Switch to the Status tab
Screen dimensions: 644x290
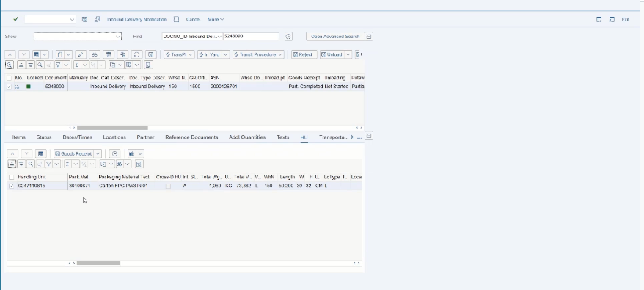pos(44,137)
